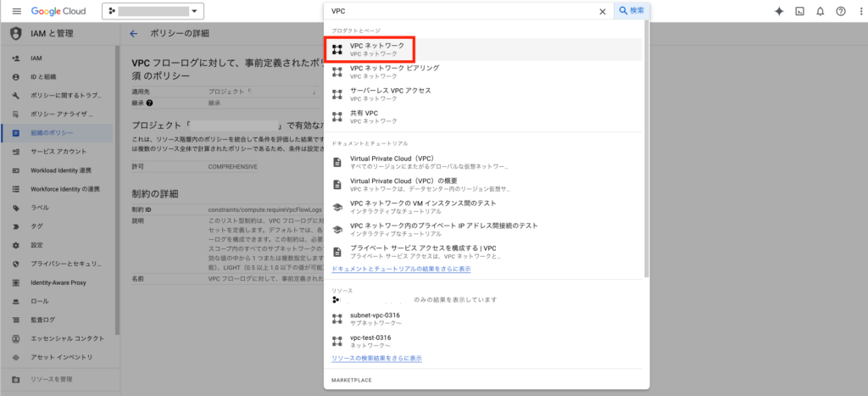This screenshot has width=868, height=396.
Task: Select vpc-test-0316 network resource
Action: click(483, 341)
